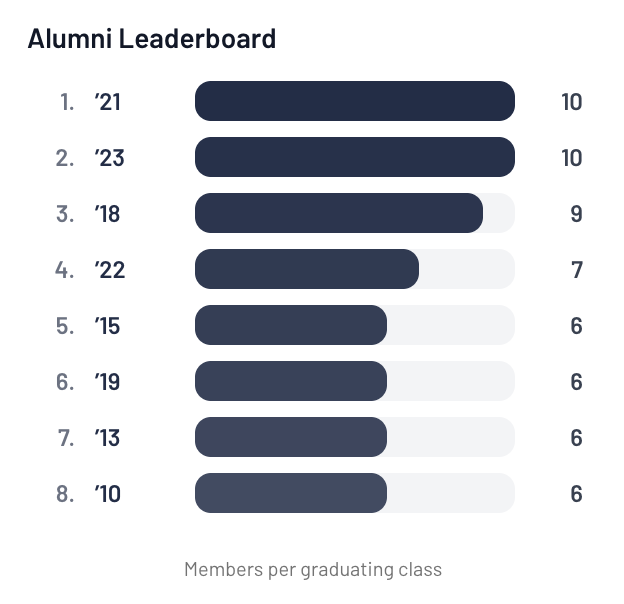Image resolution: width=624 pixels, height=604 pixels.
Task: Click the '23 class progress bar
Action: coord(354,158)
